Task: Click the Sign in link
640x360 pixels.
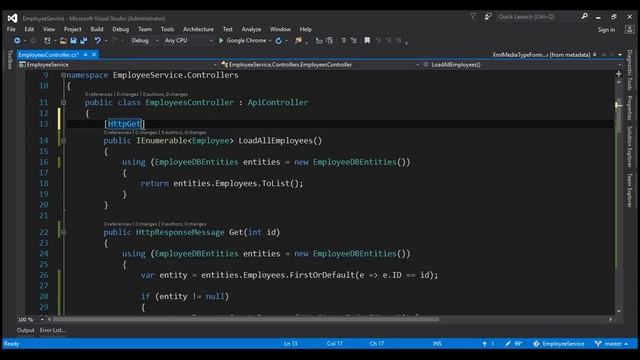Action: pyautogui.click(x=607, y=30)
